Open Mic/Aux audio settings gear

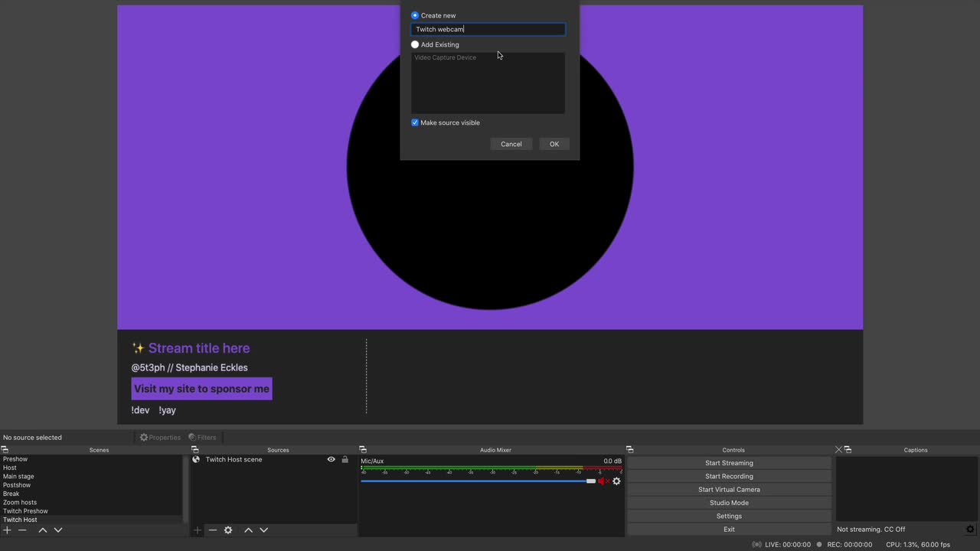click(616, 481)
